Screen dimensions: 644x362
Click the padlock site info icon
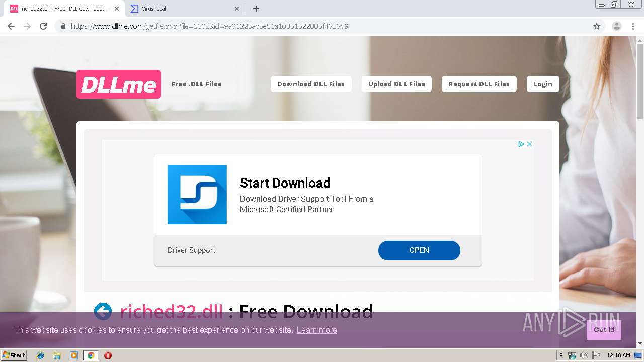pos(63,26)
